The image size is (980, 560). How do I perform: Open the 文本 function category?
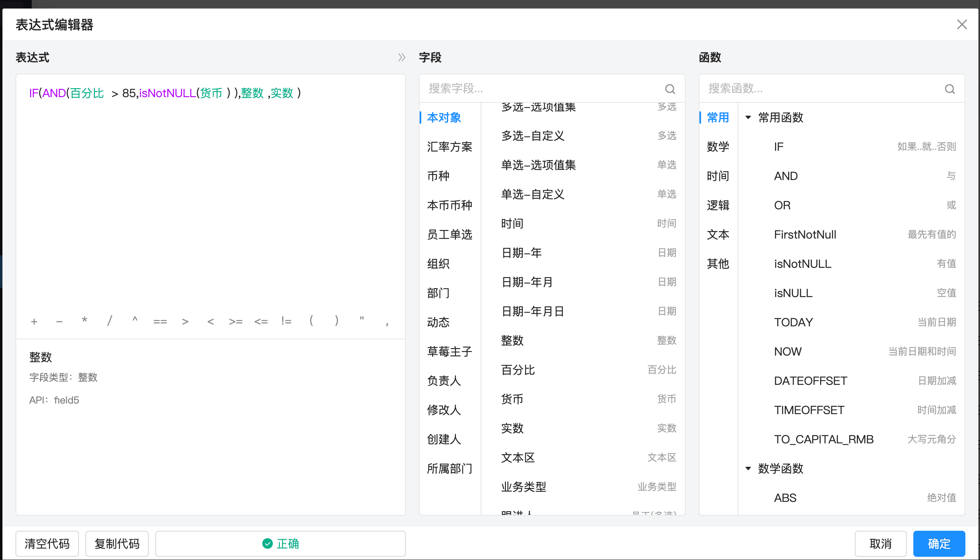(718, 234)
